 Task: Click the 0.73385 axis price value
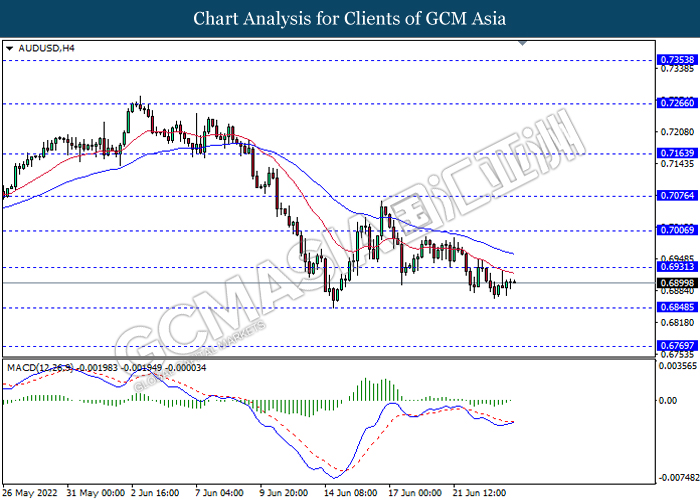pyautogui.click(x=677, y=69)
